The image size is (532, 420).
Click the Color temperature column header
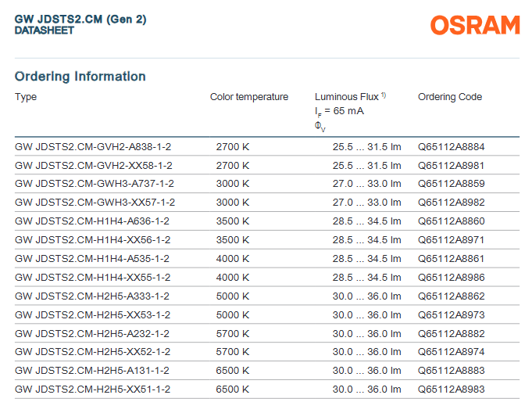pyautogui.click(x=249, y=97)
